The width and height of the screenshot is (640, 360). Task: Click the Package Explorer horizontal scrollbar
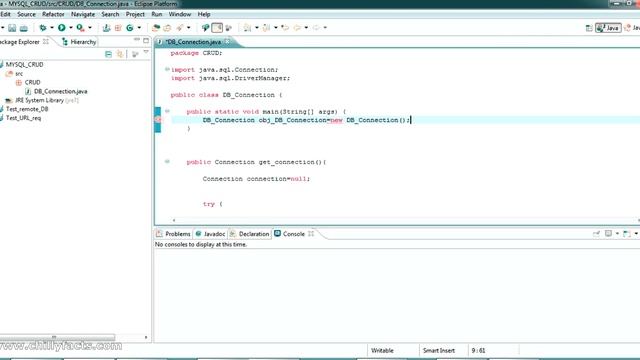tap(57, 337)
